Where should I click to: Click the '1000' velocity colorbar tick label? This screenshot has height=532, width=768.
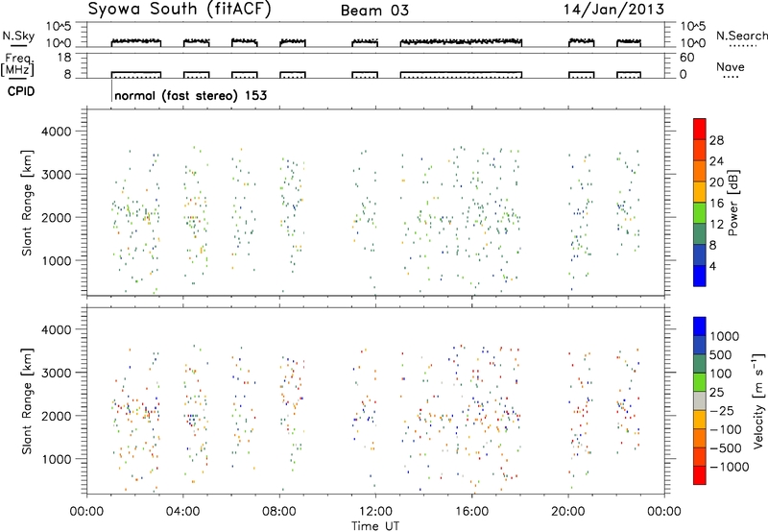(725, 336)
